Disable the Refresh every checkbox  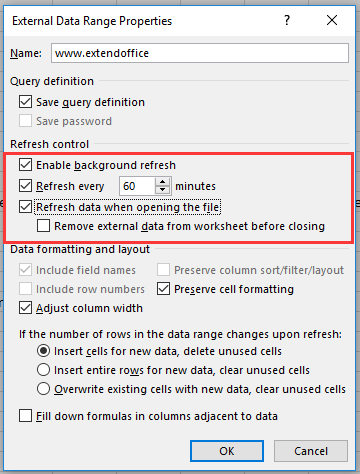(x=26, y=186)
